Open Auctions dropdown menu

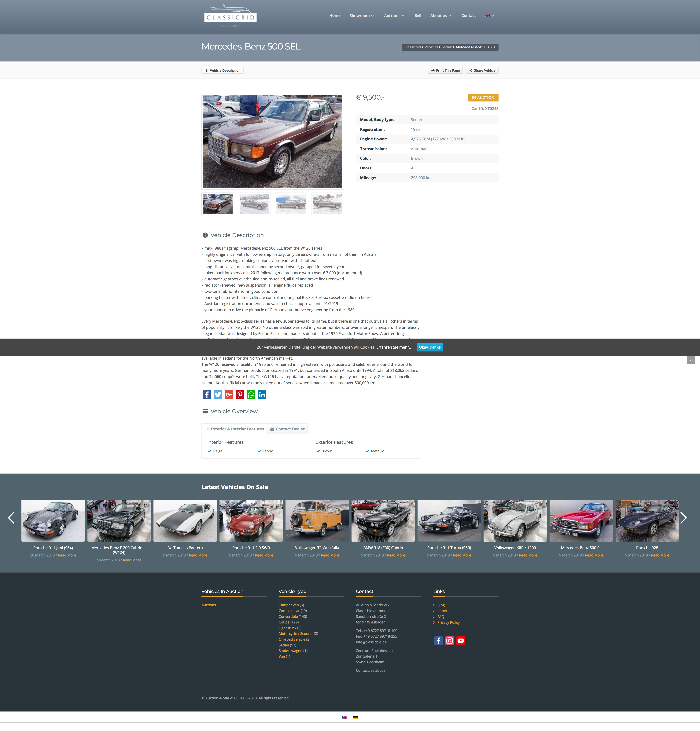[394, 16]
